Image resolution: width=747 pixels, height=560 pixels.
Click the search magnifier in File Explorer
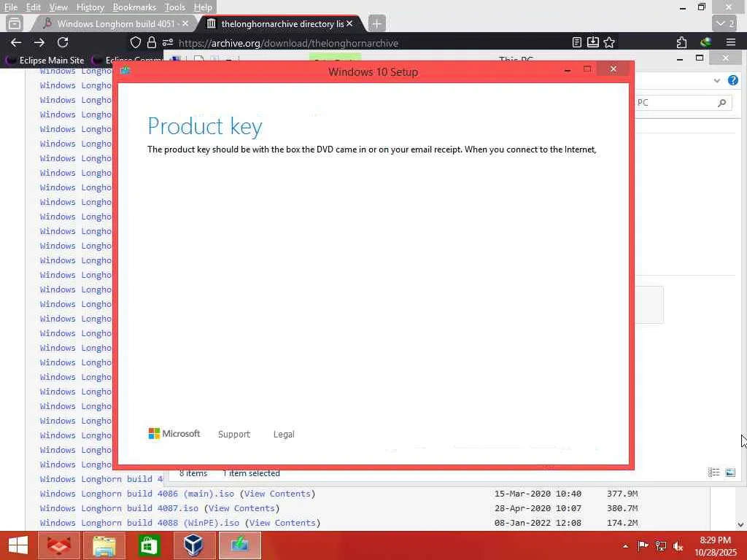click(722, 102)
